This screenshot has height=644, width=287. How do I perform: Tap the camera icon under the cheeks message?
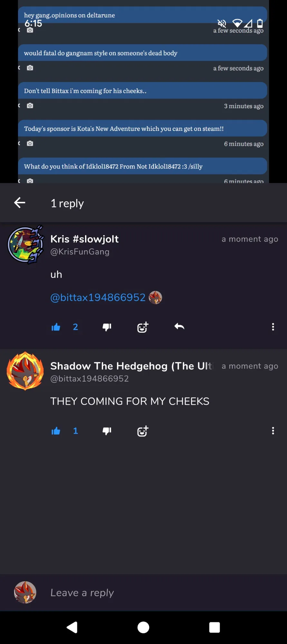click(x=30, y=106)
